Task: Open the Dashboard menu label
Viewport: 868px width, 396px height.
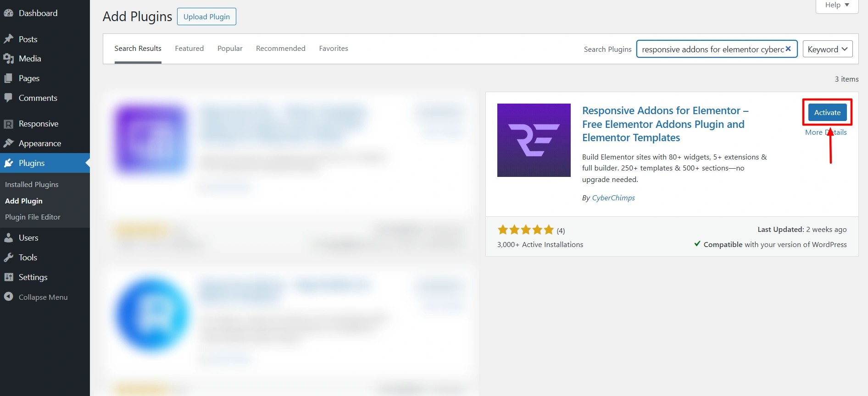Action: coord(38,13)
